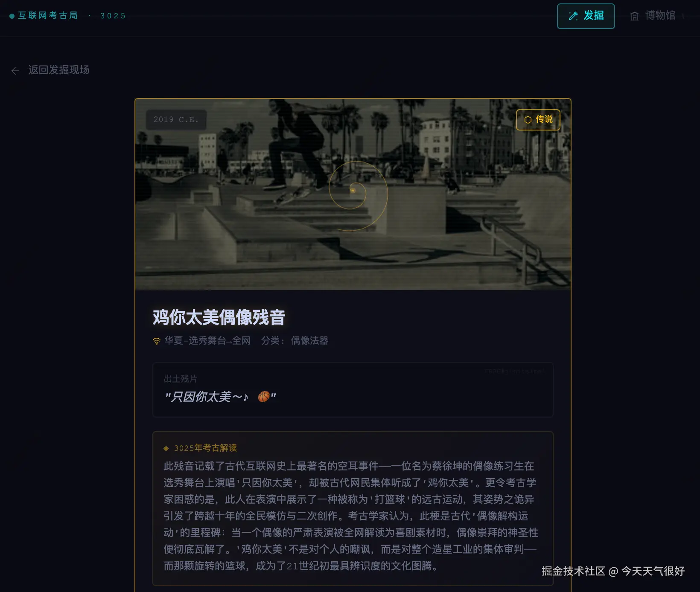Click the 发掘 excavate button
Screen dimensions: 700x592
coord(586,16)
